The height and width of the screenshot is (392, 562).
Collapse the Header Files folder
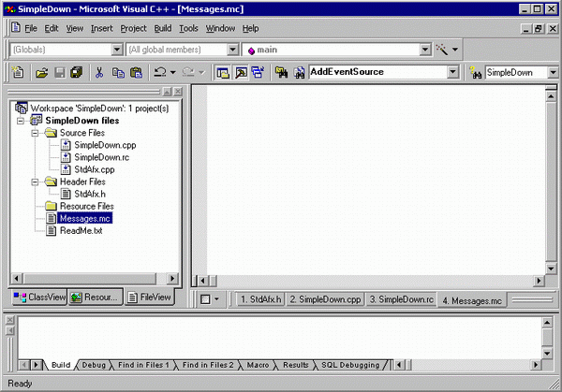point(35,181)
